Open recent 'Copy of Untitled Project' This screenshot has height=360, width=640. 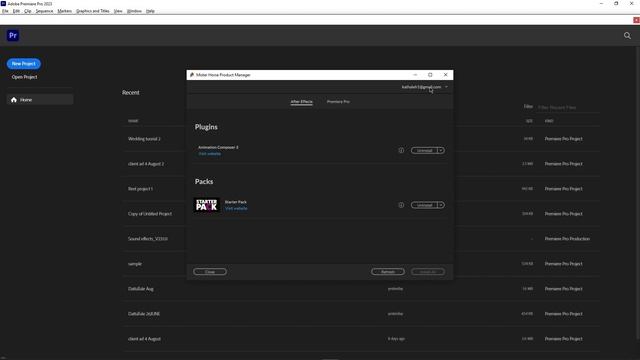click(x=150, y=213)
